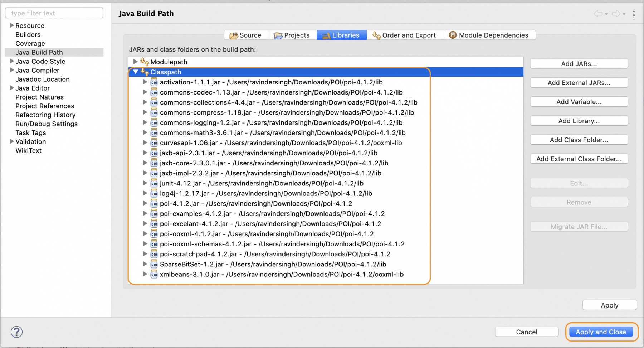Click the Module Dependencies circle icon
The width and height of the screenshot is (644, 348).
click(453, 35)
